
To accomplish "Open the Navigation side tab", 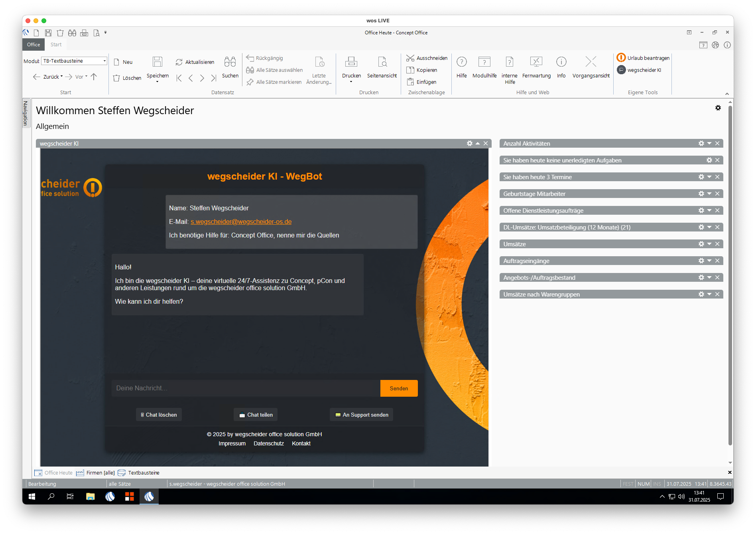I will [26, 113].
